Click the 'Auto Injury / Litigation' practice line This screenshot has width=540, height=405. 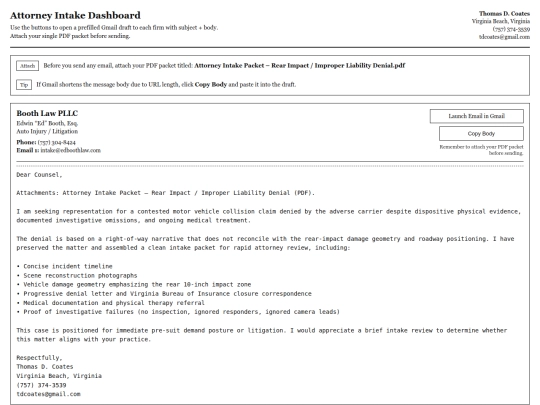pos(47,131)
